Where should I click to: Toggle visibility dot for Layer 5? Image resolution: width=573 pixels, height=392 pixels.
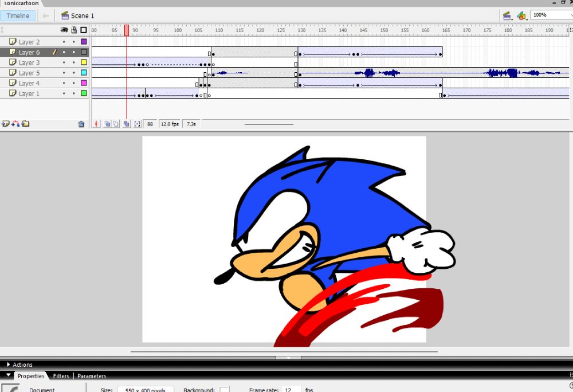coord(64,73)
